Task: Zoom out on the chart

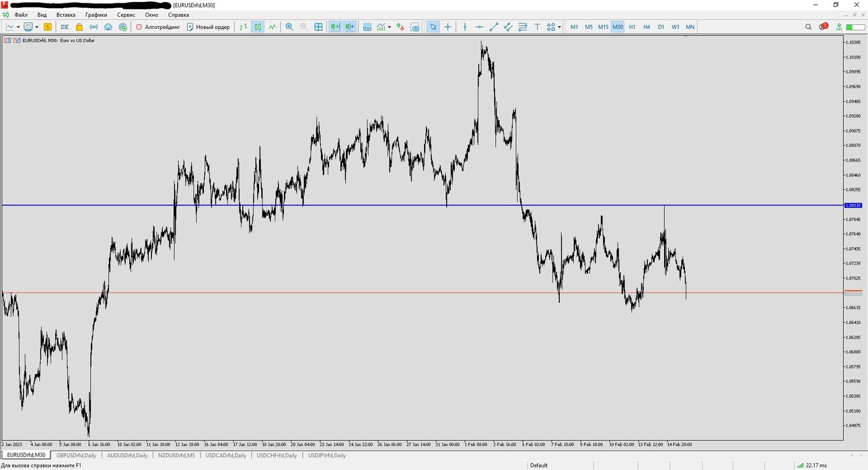Action: click(x=303, y=27)
